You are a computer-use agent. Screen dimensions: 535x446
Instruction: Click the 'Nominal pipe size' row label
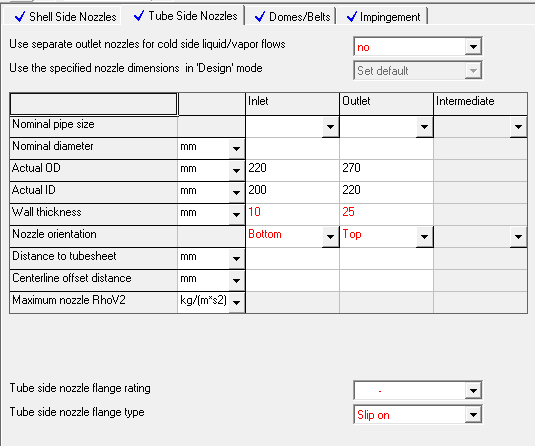(93, 127)
